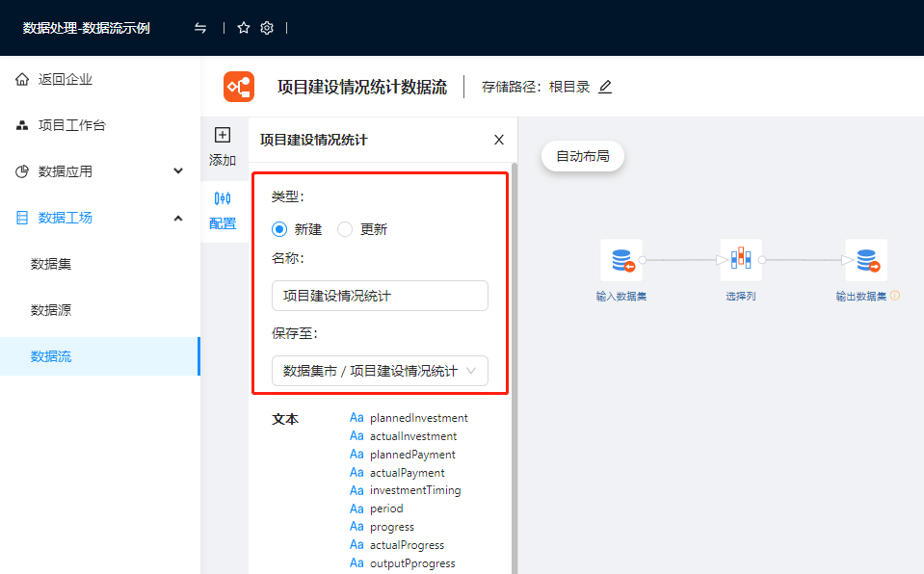
Task: Click the swap arrows icon in header
Action: [200, 28]
